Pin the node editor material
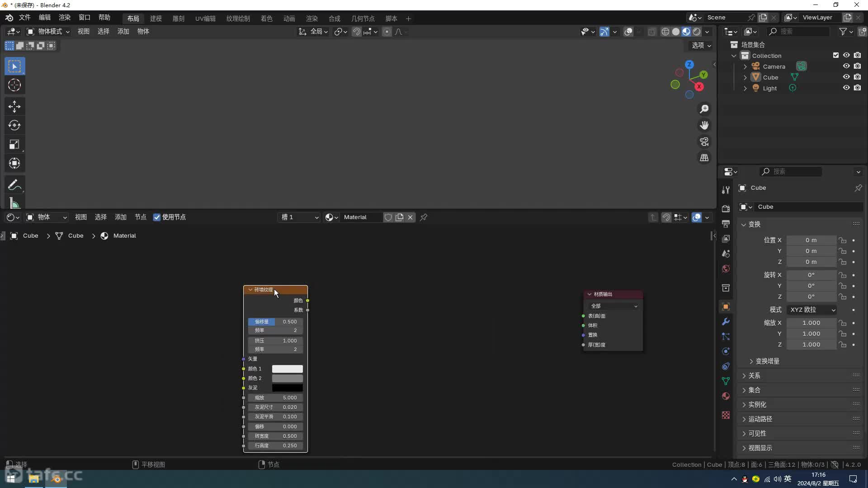The height and width of the screenshot is (488, 868). point(424,217)
